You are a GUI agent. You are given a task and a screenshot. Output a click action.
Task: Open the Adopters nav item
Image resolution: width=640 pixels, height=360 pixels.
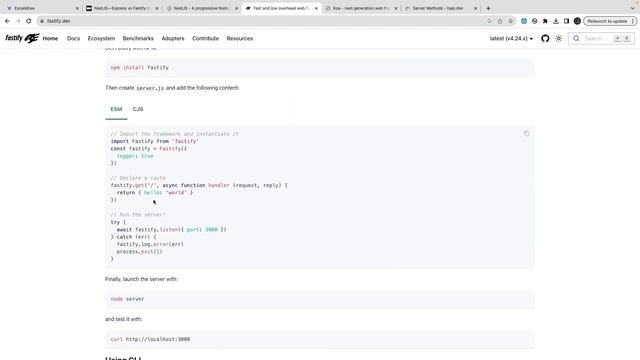tap(173, 38)
